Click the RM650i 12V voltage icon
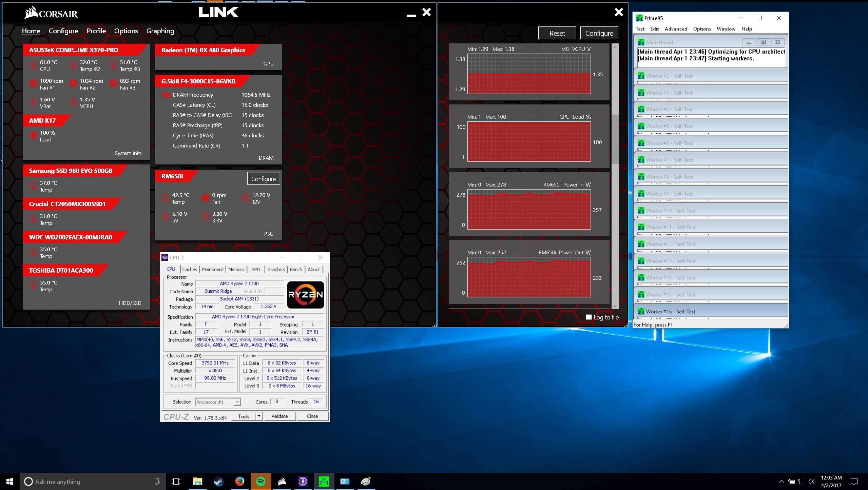Viewport: 868px width, 490px height. [x=246, y=198]
